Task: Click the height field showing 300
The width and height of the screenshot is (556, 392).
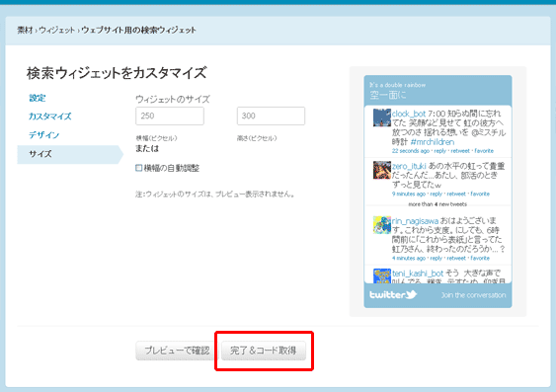Action: click(x=271, y=116)
